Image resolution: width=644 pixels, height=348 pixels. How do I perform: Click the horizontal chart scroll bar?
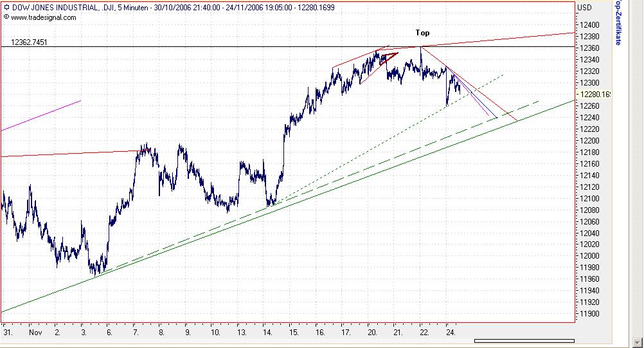524,341
